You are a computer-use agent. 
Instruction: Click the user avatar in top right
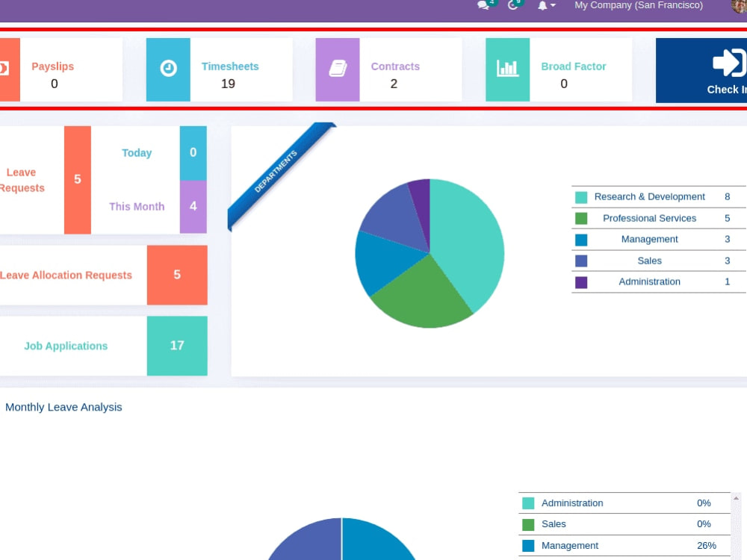(740, 6)
